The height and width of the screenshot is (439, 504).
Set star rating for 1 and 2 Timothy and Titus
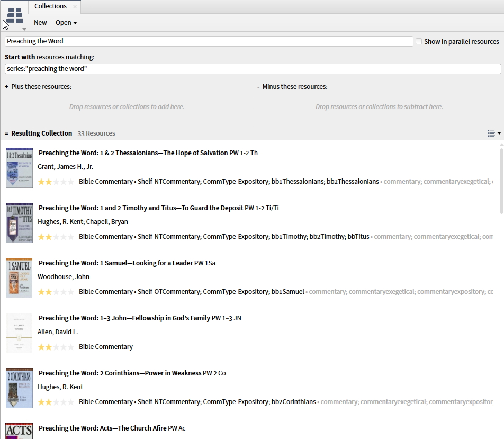click(x=56, y=237)
